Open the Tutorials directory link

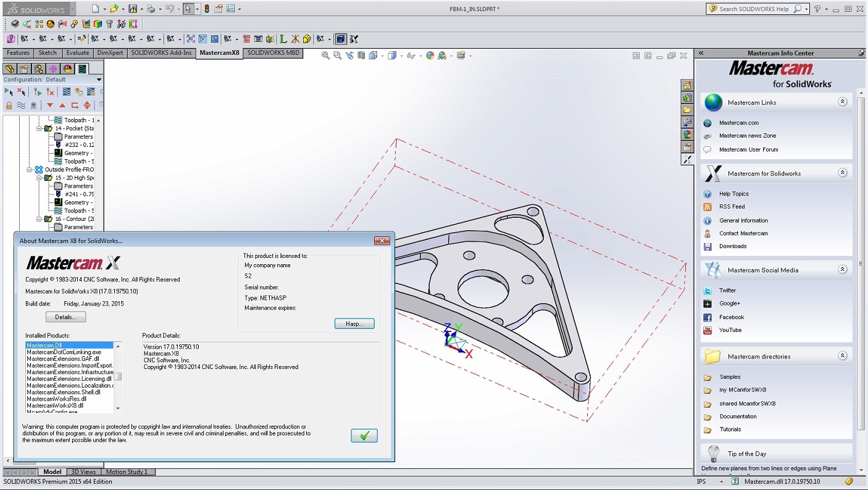click(x=730, y=430)
